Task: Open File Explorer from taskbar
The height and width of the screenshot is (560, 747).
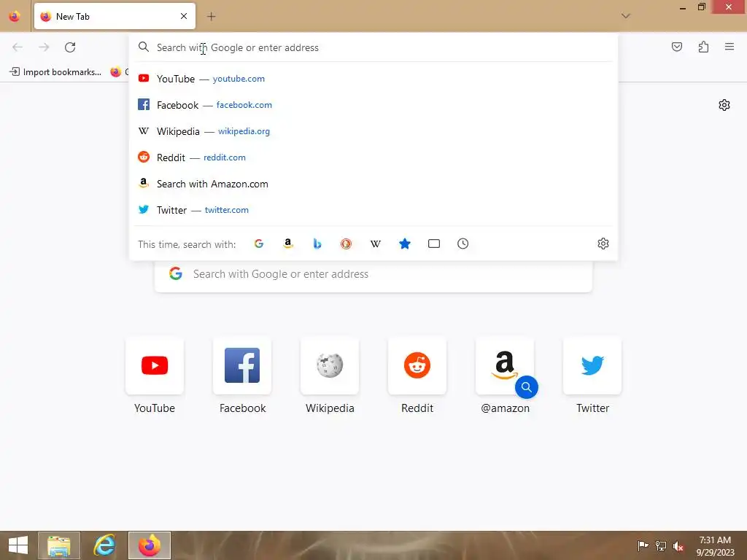Action: 59,545
